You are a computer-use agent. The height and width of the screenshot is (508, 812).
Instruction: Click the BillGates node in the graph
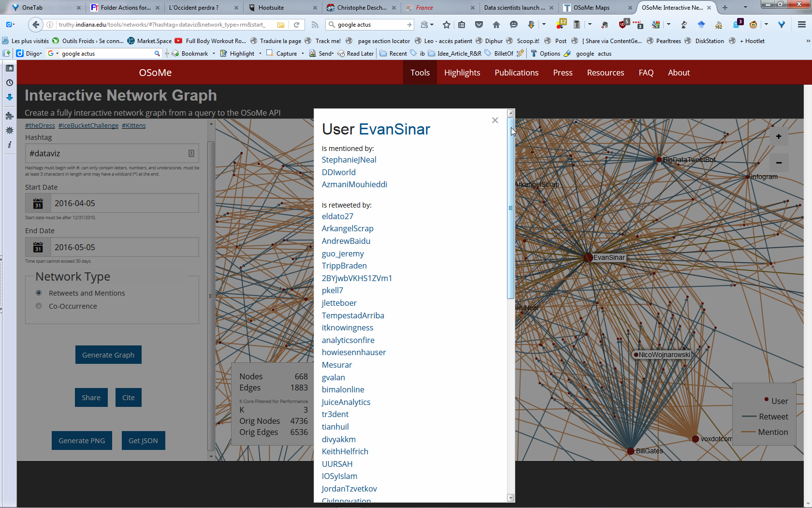coord(630,451)
